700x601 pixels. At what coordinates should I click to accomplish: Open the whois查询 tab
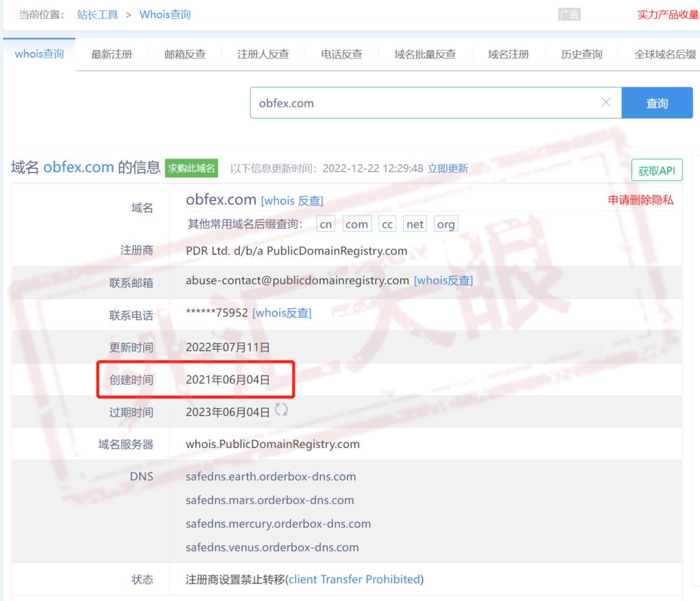point(40,54)
